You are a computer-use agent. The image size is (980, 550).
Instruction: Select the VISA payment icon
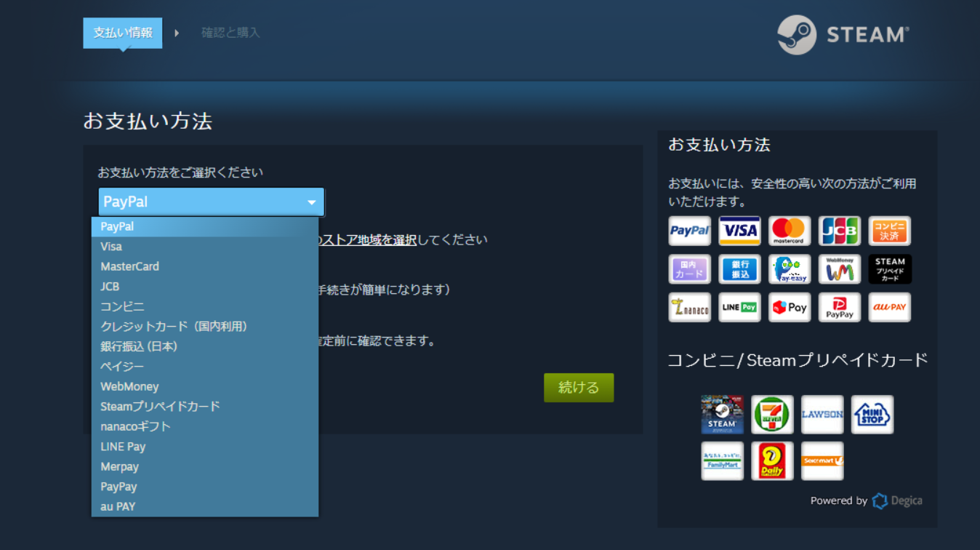739,231
